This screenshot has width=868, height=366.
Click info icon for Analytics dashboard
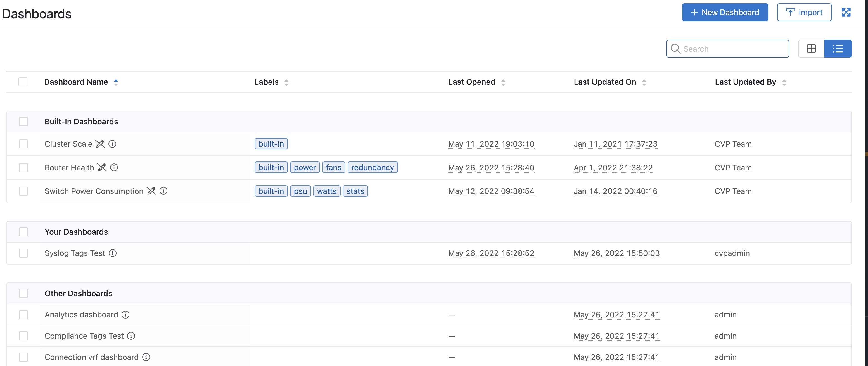click(125, 314)
